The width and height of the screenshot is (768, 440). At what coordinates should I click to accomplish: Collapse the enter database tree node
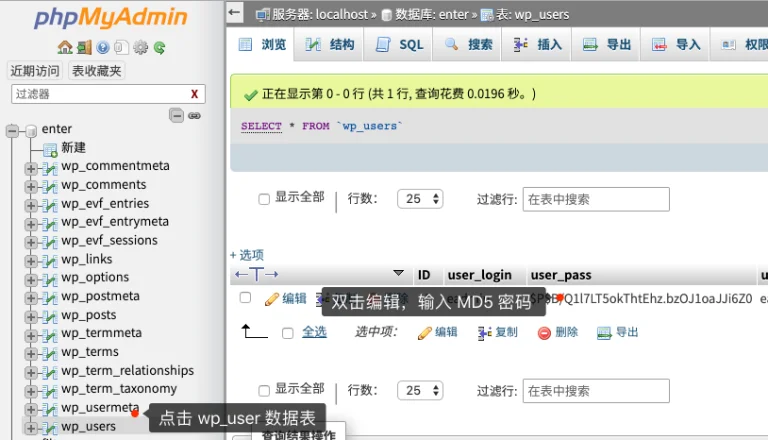pyautogui.click(x=13, y=130)
